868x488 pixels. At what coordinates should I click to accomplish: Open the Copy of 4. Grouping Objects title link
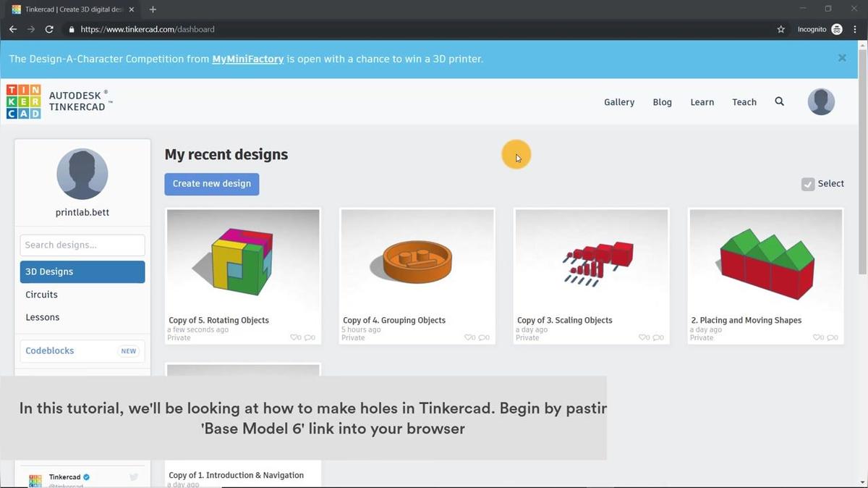[x=394, y=320]
